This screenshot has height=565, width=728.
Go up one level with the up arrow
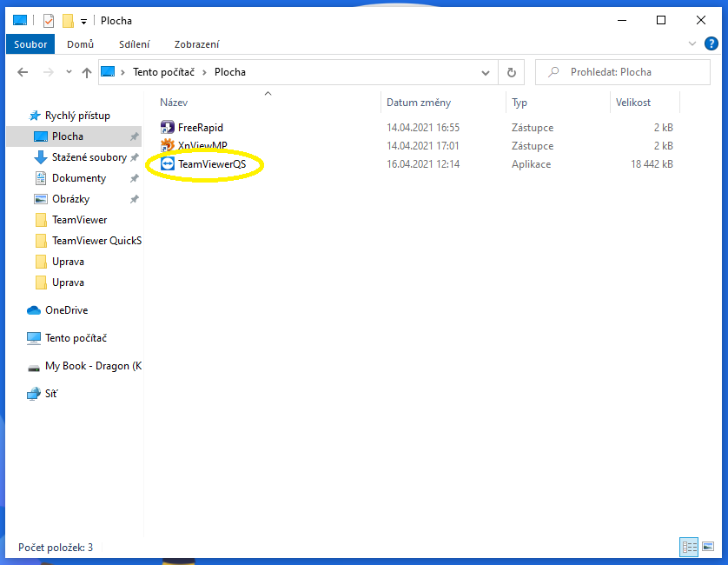point(86,72)
